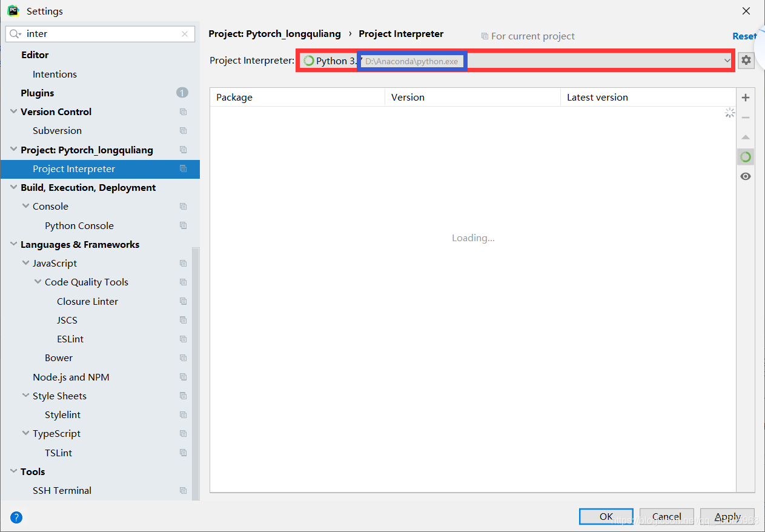This screenshot has width=765, height=532.
Task: Click the project-level icon next to JSCS
Action: [x=183, y=320]
